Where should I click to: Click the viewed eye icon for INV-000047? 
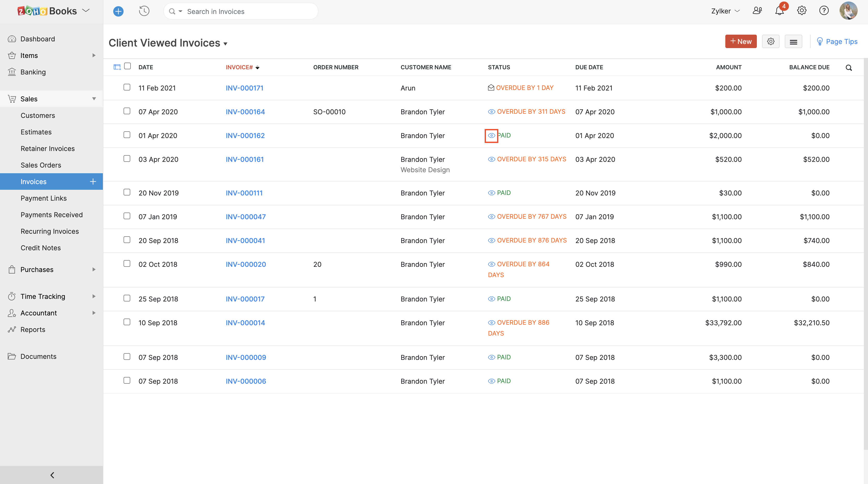click(x=491, y=217)
